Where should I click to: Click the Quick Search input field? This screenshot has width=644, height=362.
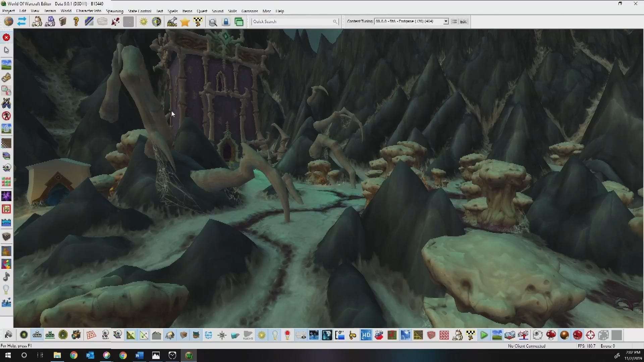pos(292,21)
